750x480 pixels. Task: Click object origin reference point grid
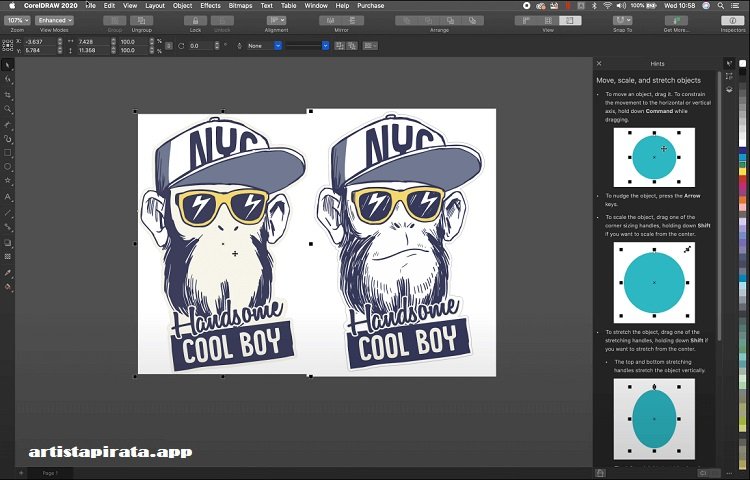point(7,46)
